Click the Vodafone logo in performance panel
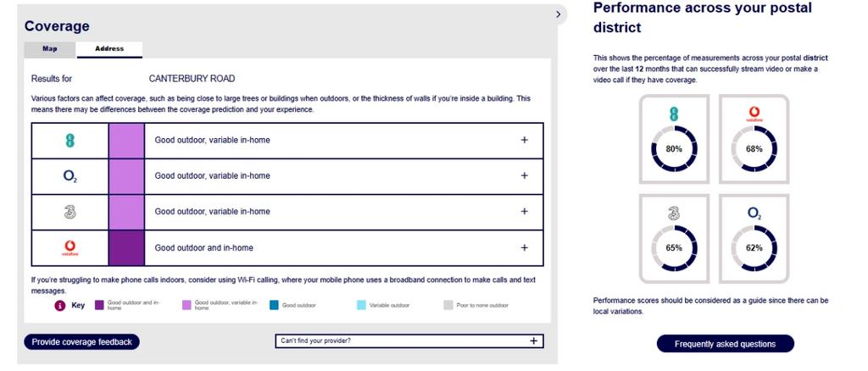 coord(754,114)
